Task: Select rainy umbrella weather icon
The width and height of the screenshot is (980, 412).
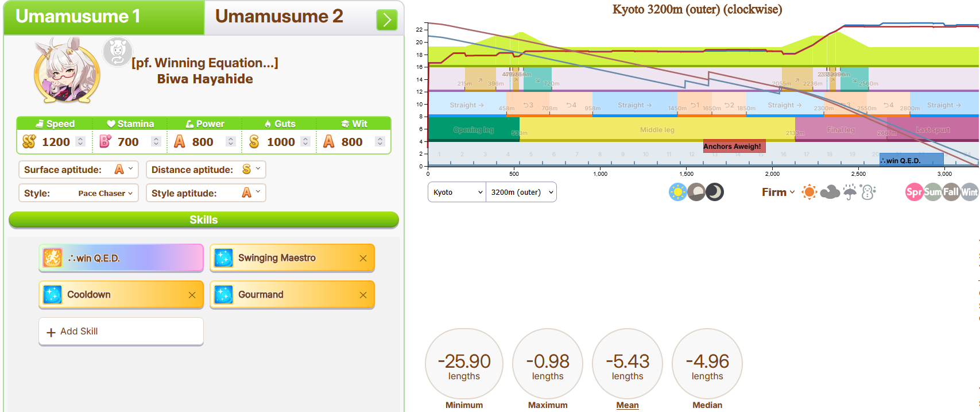Action: pos(850,192)
